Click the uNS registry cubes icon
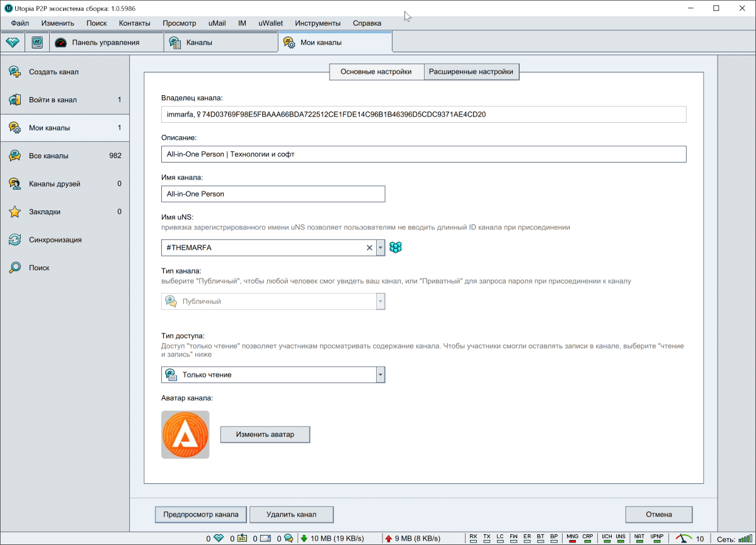 click(396, 248)
